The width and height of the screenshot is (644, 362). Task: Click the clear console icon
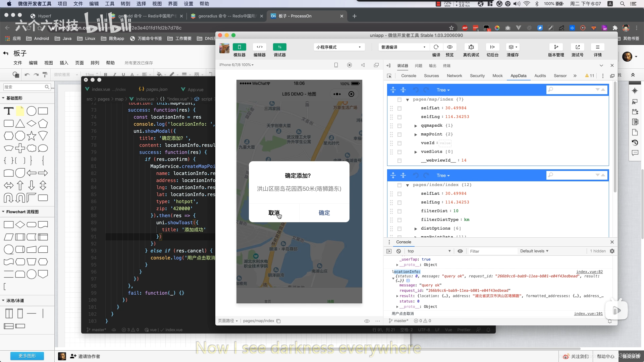coord(398,251)
